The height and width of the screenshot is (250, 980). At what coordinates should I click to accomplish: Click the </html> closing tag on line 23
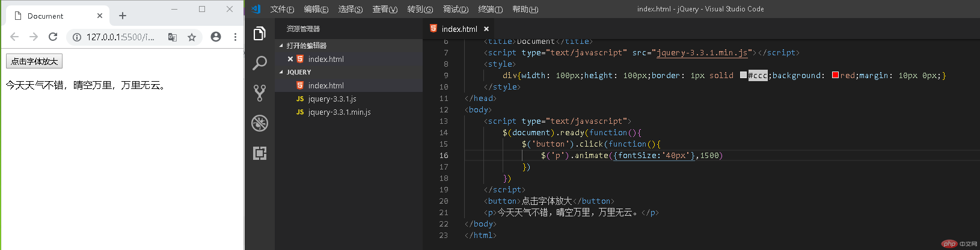(x=481, y=236)
